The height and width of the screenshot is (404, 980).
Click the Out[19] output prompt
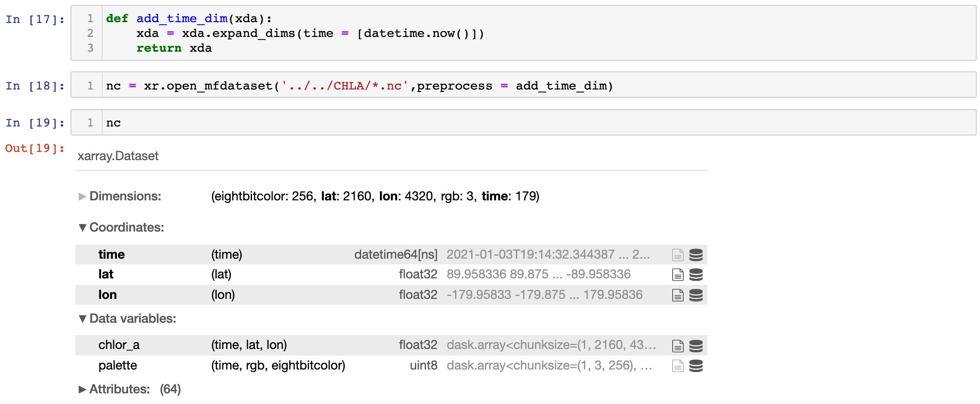35,149
